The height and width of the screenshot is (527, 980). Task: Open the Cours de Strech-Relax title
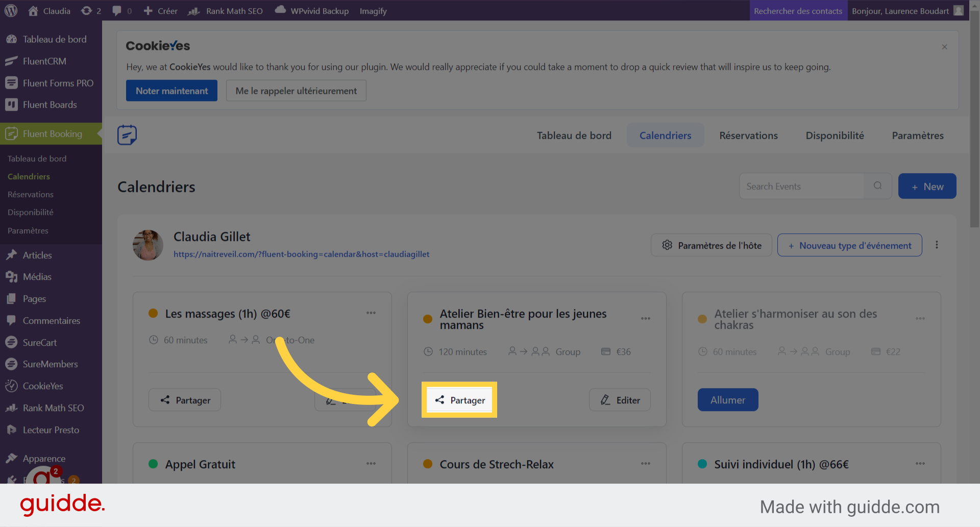click(497, 464)
